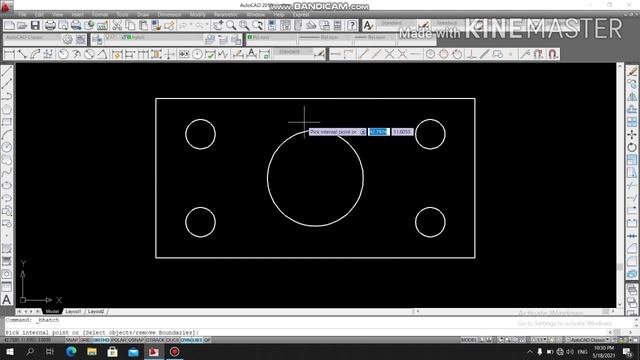Select the Pan hand tool
This screenshot has width=640, height=360.
point(218,26)
